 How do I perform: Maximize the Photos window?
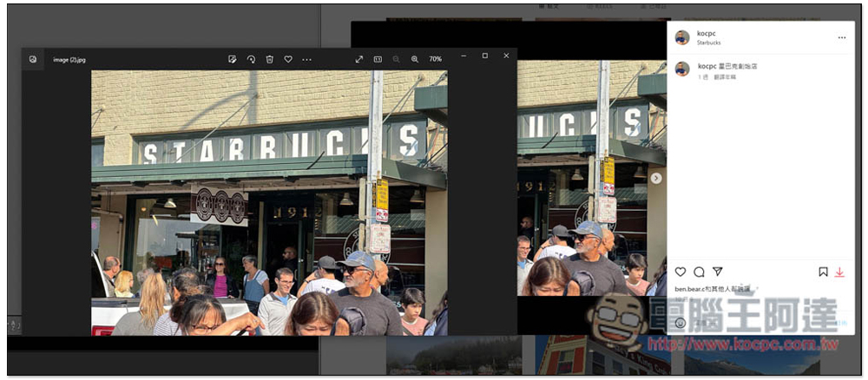485,56
